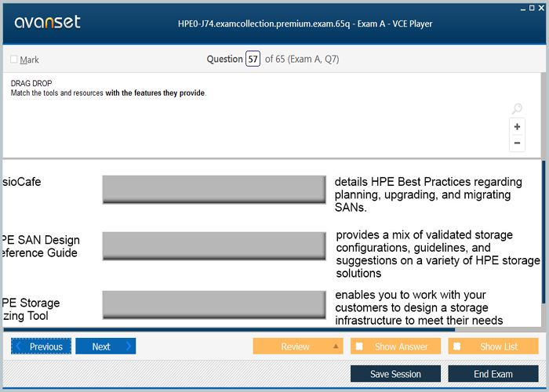549x392 pixels.
Task: Select the drop slot beside SAN Design Reference Guide
Action: [x=214, y=246]
